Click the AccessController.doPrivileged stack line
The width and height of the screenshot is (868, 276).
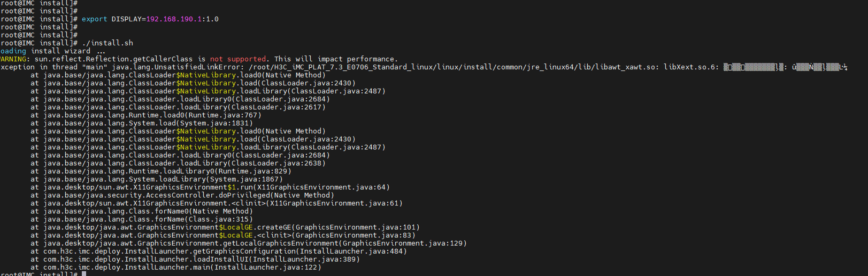click(189, 195)
